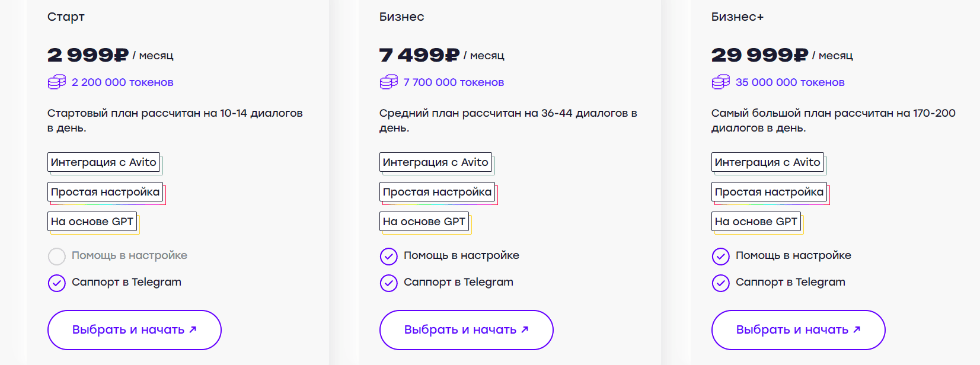The height and width of the screenshot is (365, 980).
Task: Click the 29 999₽ price on Бизнес+
Action: (x=760, y=54)
